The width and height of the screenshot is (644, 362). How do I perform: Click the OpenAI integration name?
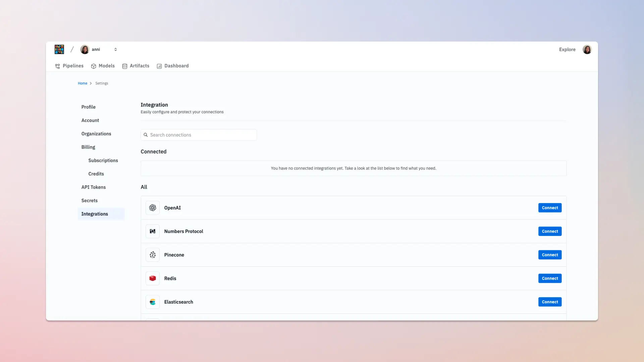coord(172,208)
